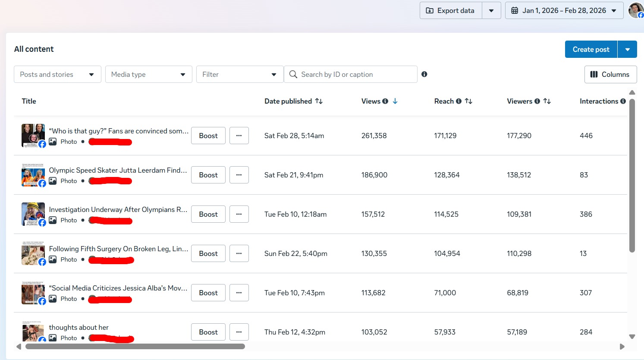Click scroll-up arrow of table scrollbar
Viewport: 644px width, 360px height.
pyautogui.click(x=632, y=92)
